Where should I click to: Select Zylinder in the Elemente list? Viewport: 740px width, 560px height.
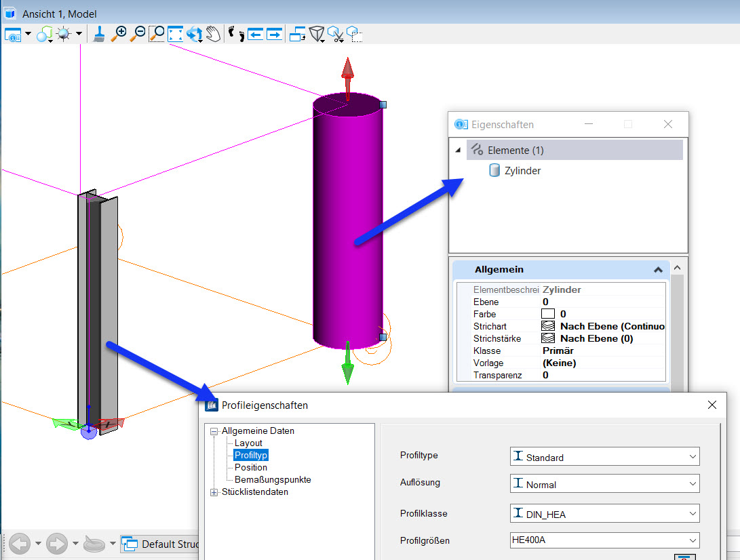tap(522, 171)
